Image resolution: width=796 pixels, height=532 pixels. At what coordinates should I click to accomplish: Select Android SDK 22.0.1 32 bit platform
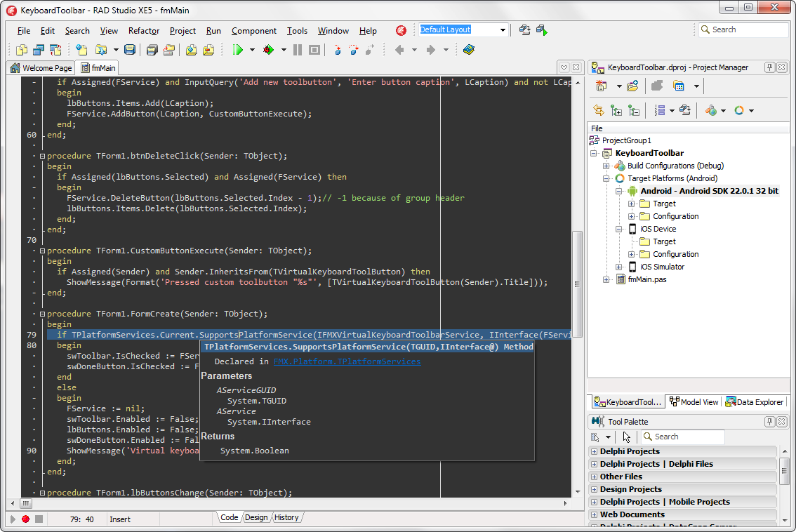tap(709, 191)
